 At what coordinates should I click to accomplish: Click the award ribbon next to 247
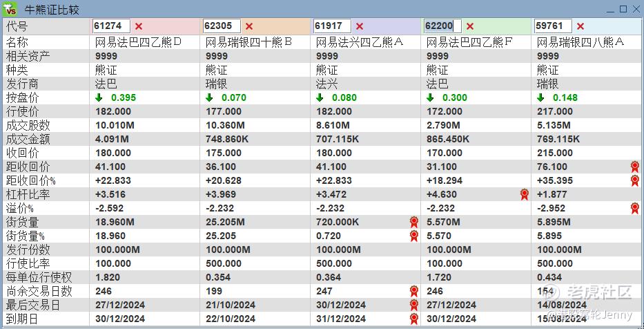click(414, 291)
